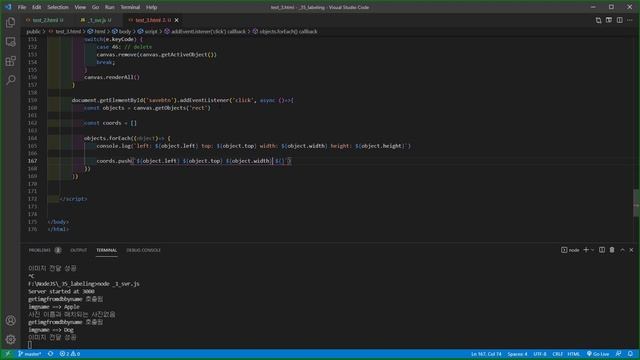640x360 pixels.
Task: Change file encoding UTF-8
Action: (x=540, y=354)
